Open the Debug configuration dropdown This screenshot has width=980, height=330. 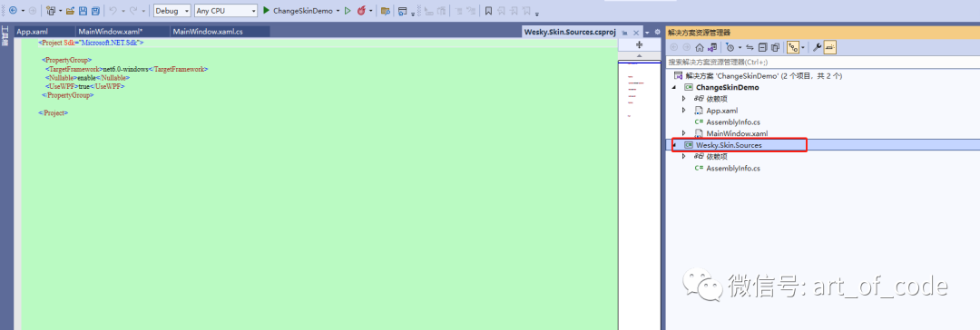(x=171, y=11)
